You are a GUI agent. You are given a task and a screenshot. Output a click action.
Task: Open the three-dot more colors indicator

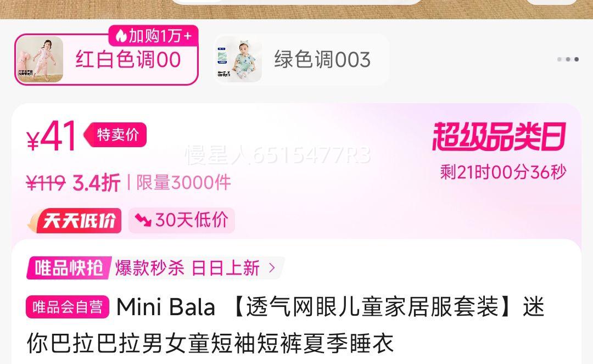568,59
